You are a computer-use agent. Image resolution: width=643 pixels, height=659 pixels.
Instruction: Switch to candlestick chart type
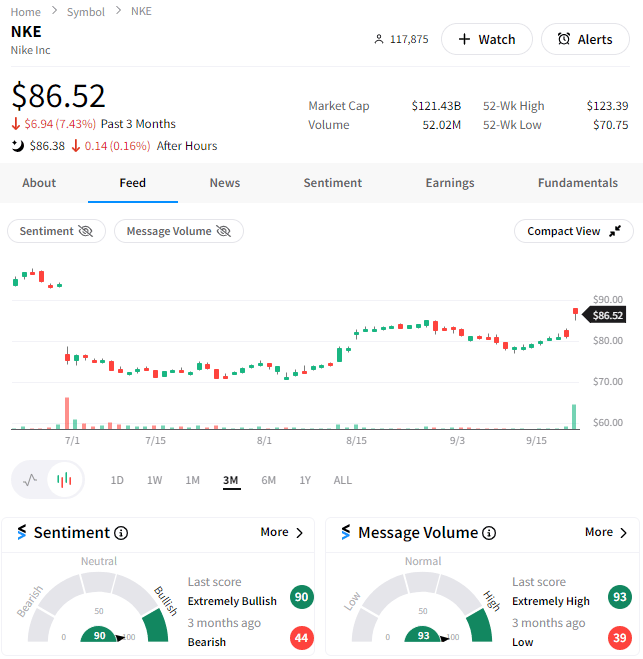coord(64,480)
